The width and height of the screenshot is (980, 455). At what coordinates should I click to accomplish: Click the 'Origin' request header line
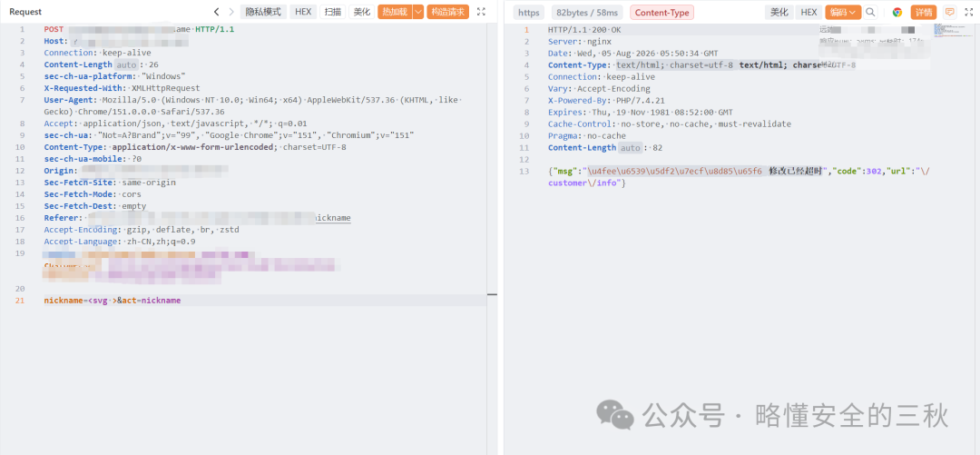pyautogui.click(x=136, y=170)
